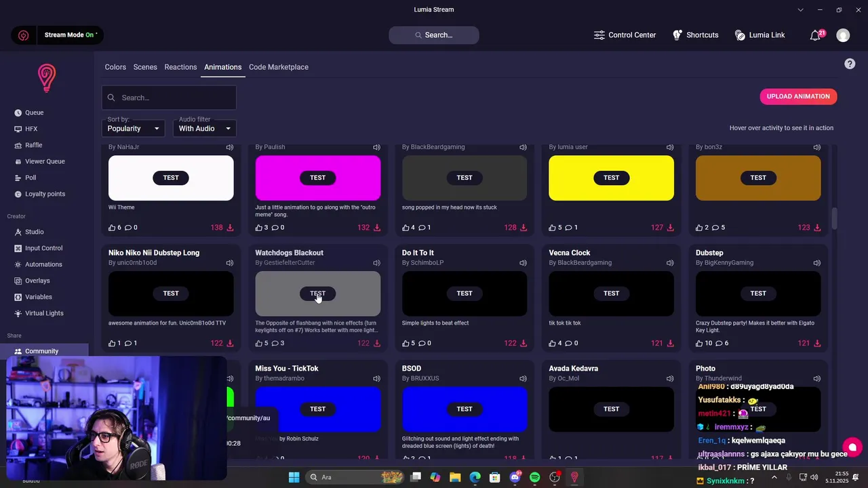Open the Code Marketplace tab
The width and height of the screenshot is (868, 488).
click(x=279, y=67)
